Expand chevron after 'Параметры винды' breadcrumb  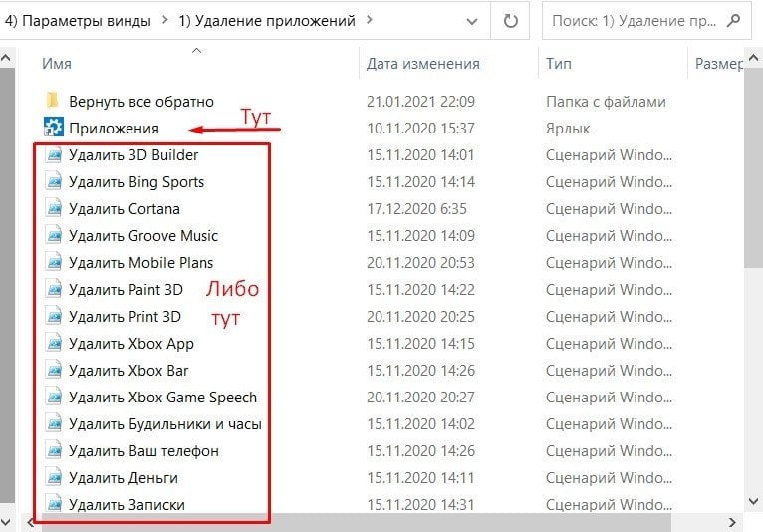(x=165, y=20)
